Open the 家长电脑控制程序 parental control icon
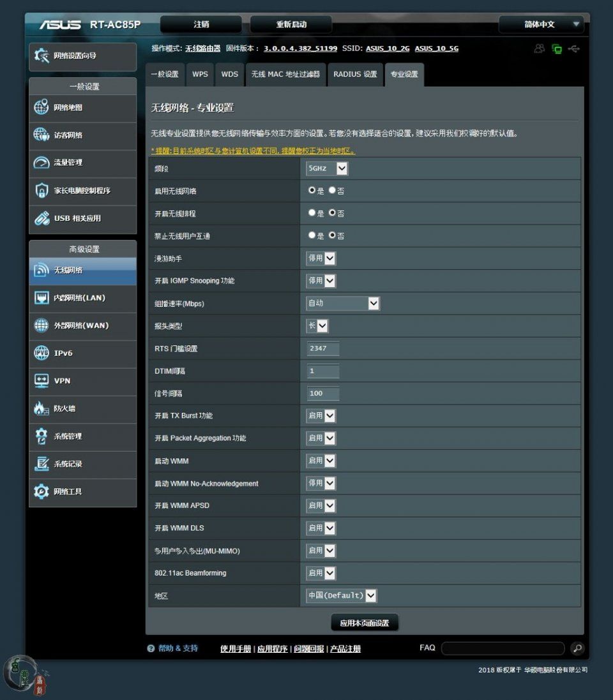This screenshot has width=613, height=700. (x=42, y=191)
